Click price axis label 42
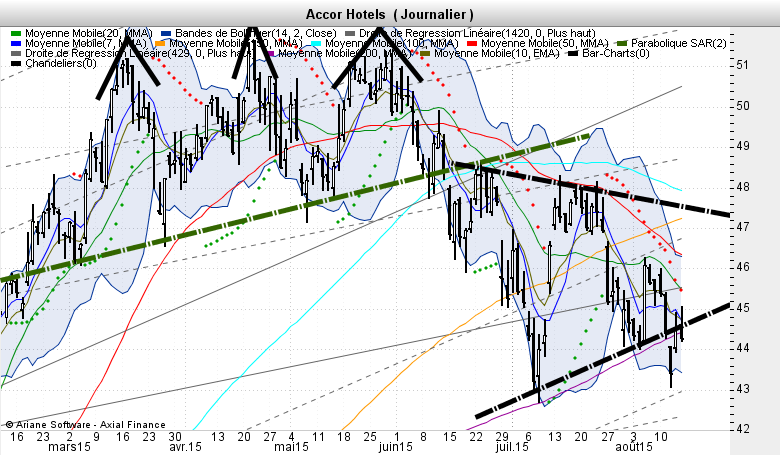The image size is (780, 455). (x=743, y=429)
